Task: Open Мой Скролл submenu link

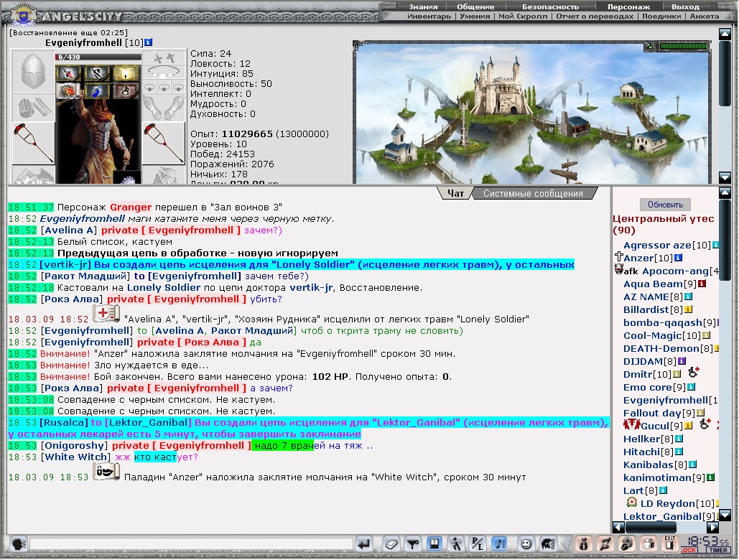Action: coord(523,16)
